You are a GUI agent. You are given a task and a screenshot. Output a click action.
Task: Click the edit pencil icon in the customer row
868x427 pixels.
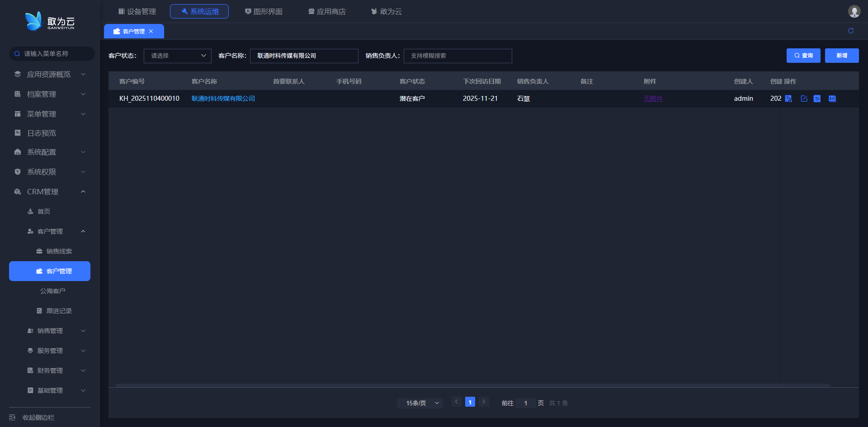click(x=804, y=99)
